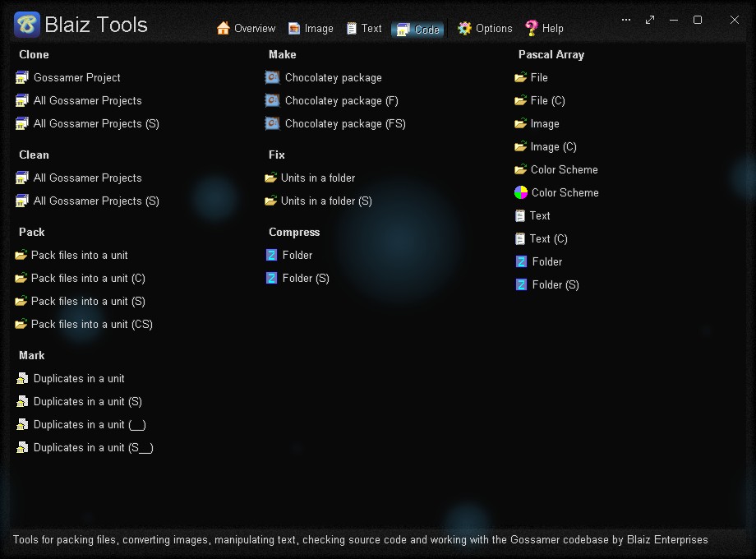Image resolution: width=756 pixels, height=559 pixels.
Task: Click icon beside Duplicates in a unit (S)
Action: click(22, 401)
